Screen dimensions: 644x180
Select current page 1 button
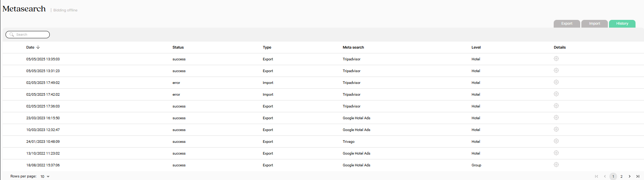coord(613,176)
